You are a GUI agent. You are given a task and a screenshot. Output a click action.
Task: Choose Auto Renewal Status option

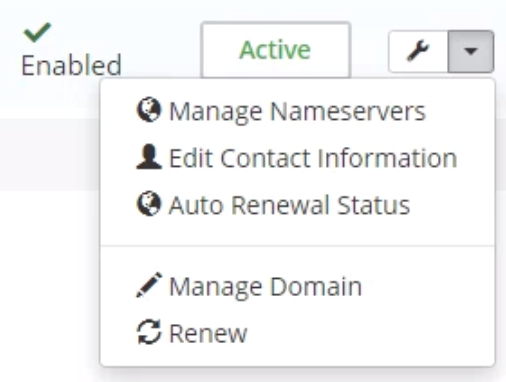click(x=290, y=205)
